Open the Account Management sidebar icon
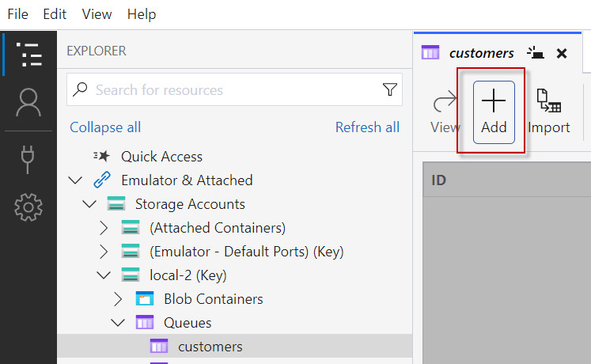 [28, 102]
